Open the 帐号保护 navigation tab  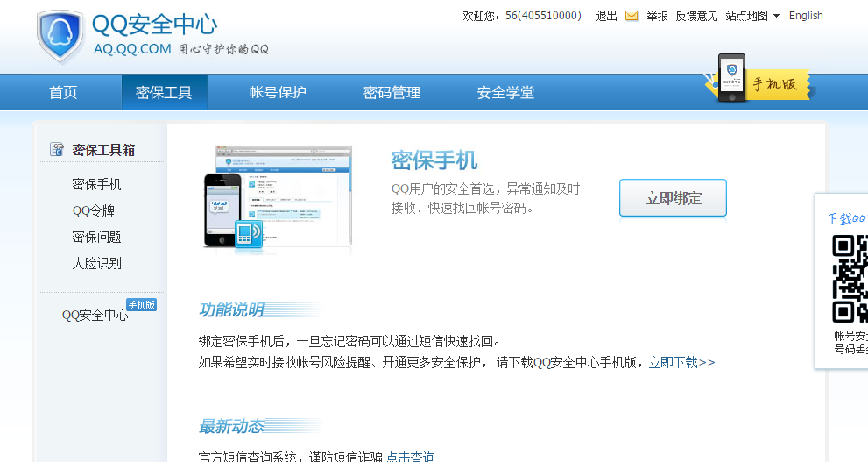278,93
